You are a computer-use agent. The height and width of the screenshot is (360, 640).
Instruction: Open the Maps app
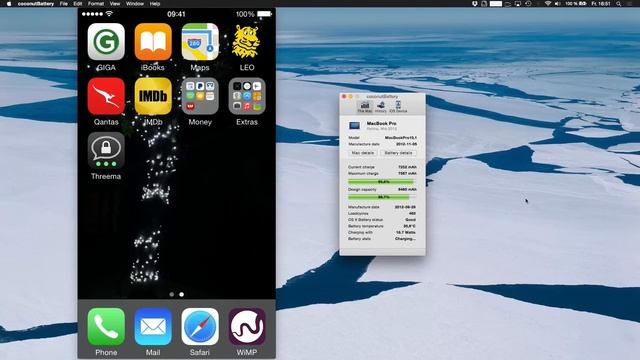point(200,42)
